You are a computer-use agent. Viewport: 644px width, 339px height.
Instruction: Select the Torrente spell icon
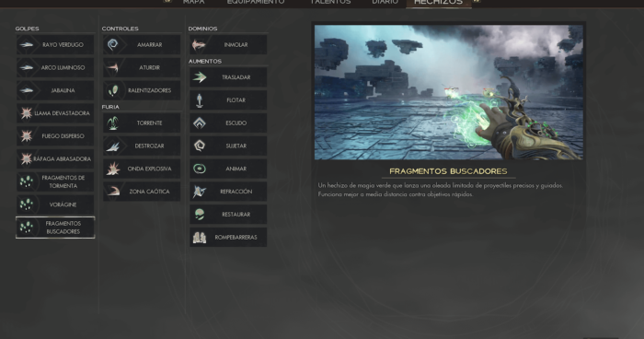(112, 123)
